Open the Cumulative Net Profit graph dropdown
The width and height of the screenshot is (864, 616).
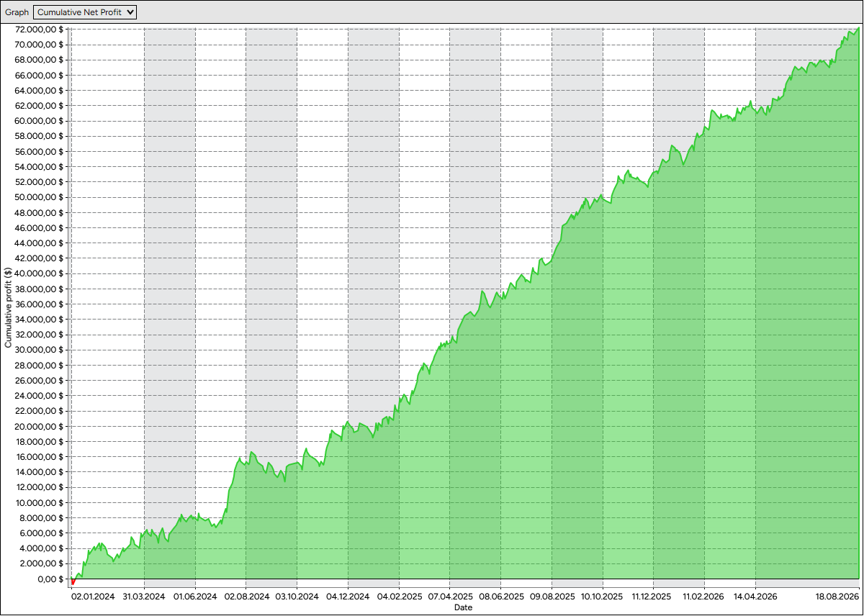[85, 12]
